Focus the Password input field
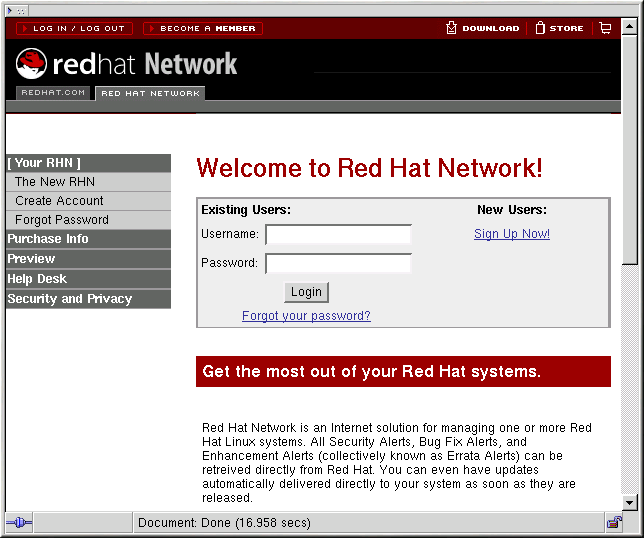644x538 pixels. [x=338, y=263]
